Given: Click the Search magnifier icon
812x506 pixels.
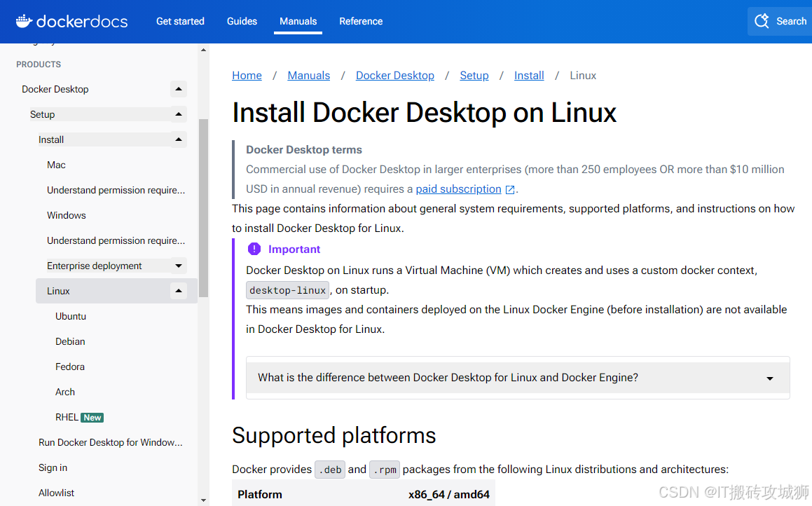Looking at the screenshot, I should 762,21.
